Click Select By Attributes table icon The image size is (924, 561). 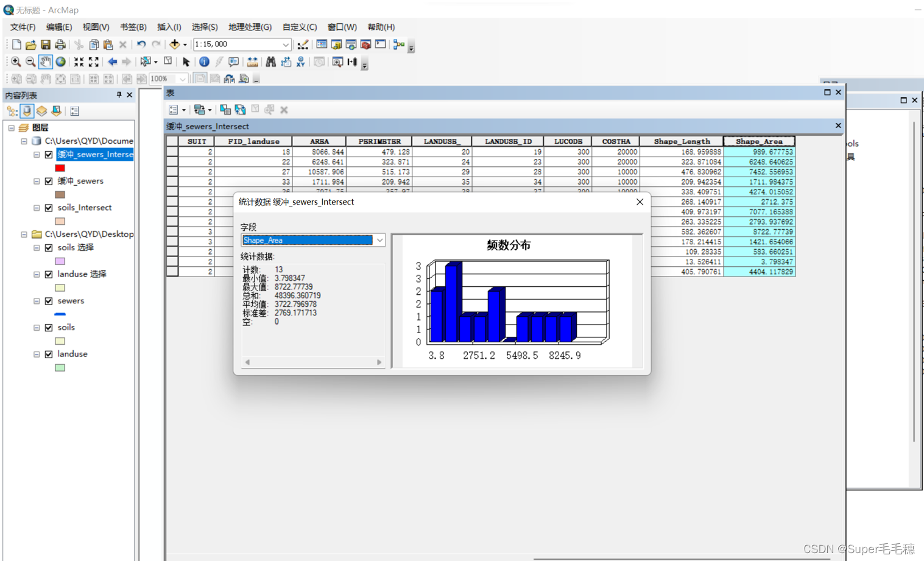[x=225, y=110]
